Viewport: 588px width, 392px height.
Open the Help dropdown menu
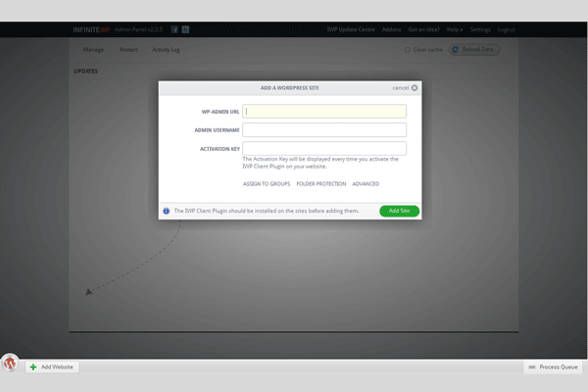454,29
